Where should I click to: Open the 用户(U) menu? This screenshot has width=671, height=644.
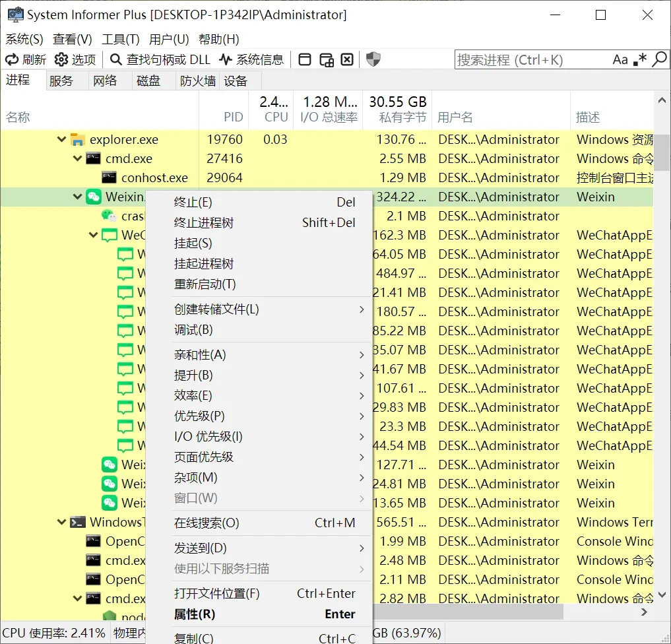(169, 40)
